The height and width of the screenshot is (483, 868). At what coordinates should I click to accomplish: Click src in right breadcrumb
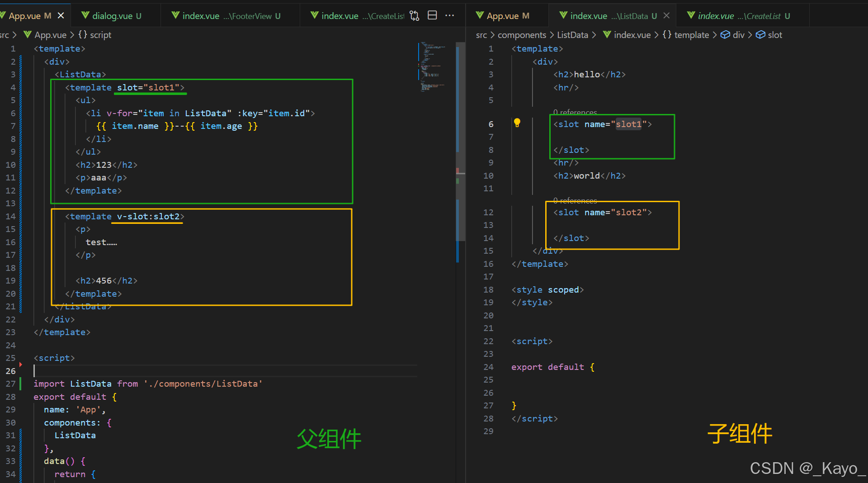point(481,35)
